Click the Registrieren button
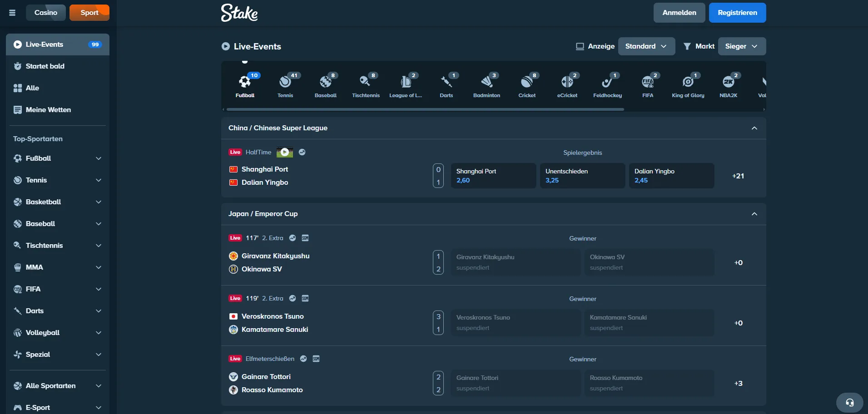The image size is (868, 414). tap(737, 13)
